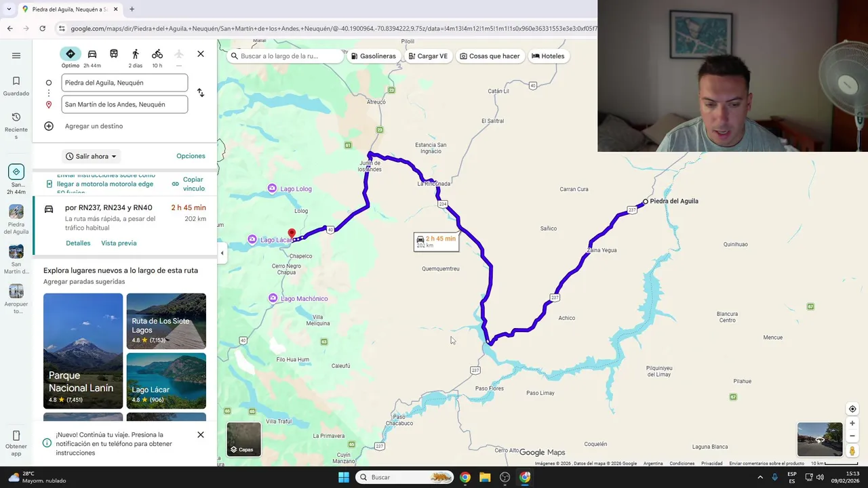This screenshot has height=488, width=868.
Task: Open the Guardado saved places
Action: [16, 86]
